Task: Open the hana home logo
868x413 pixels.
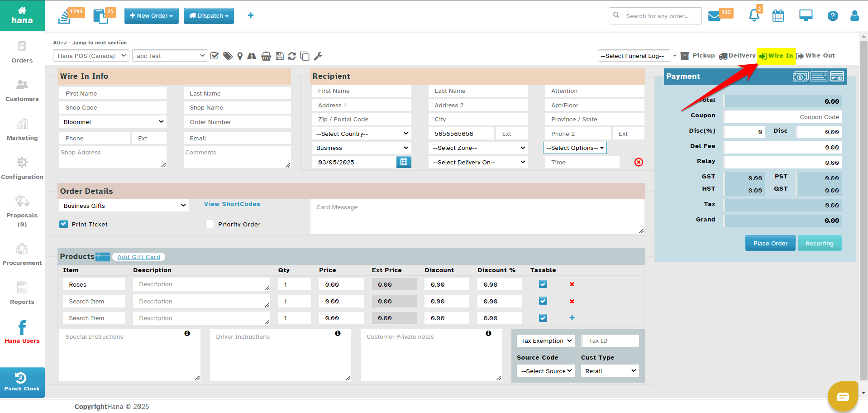Action: (22, 15)
